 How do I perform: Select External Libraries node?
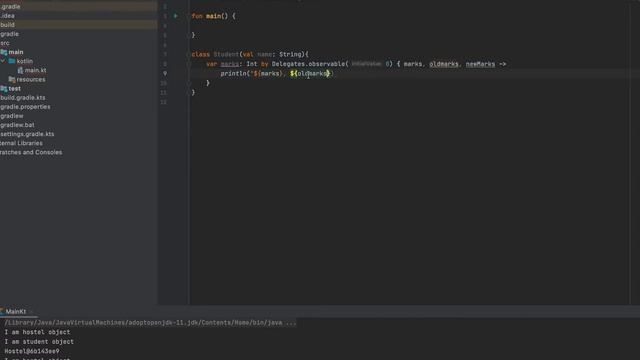click(x=21, y=143)
